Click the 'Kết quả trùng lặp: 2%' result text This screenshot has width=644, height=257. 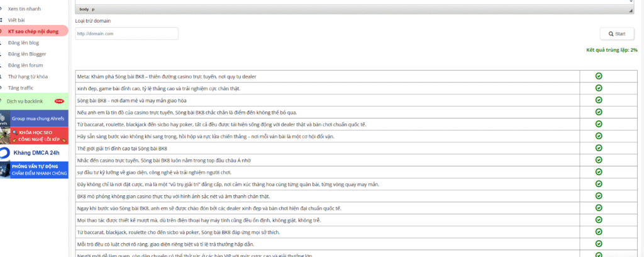click(611, 50)
